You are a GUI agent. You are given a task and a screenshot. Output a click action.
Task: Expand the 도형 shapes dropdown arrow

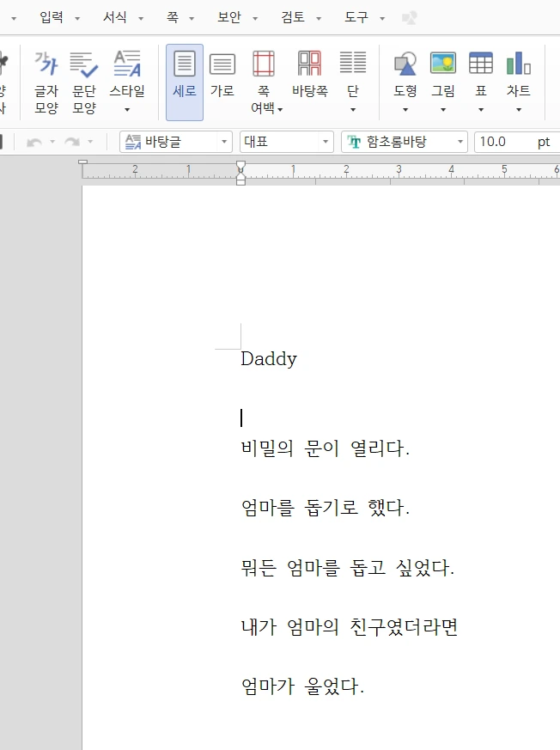pos(405,110)
